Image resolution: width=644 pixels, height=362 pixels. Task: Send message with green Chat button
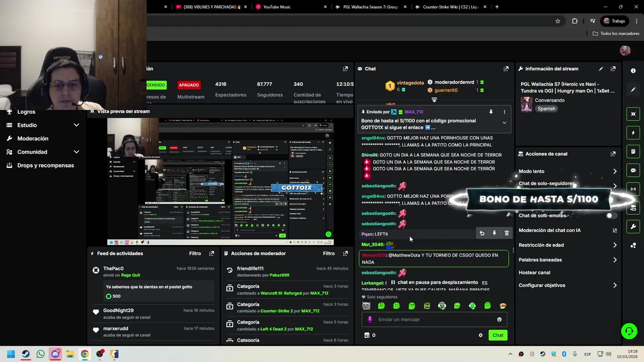498,335
